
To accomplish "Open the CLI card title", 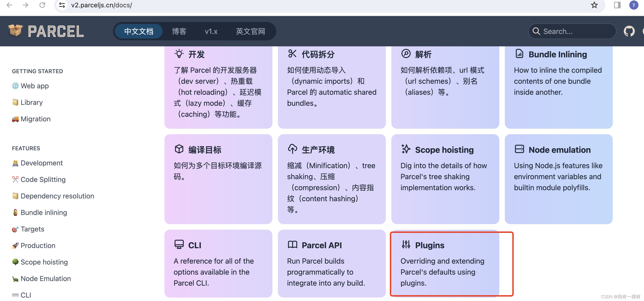I will click(195, 245).
